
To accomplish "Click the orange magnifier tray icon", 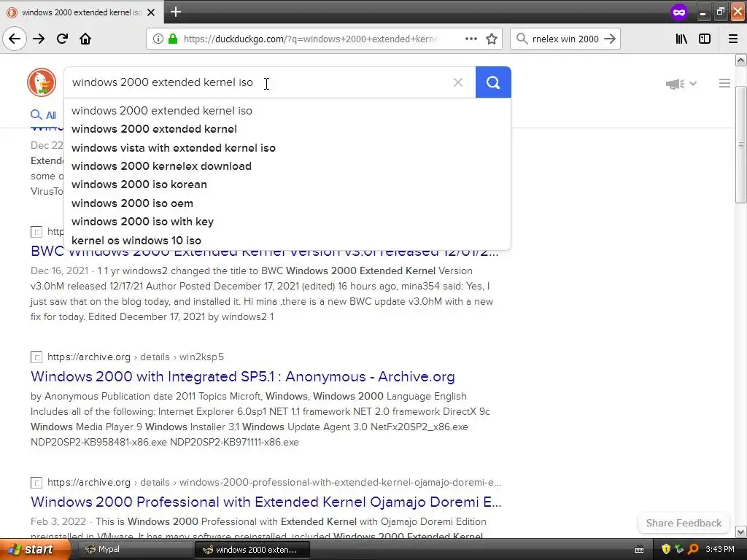I will [x=693, y=550].
